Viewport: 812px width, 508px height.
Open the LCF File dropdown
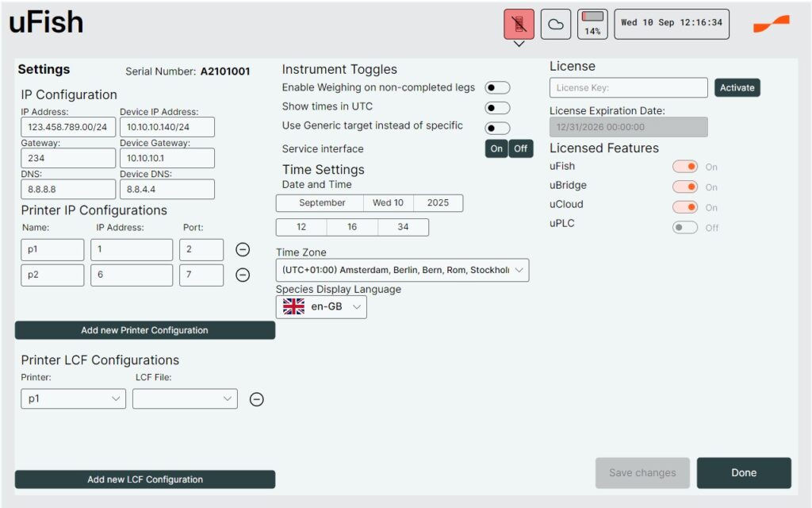[x=185, y=398]
